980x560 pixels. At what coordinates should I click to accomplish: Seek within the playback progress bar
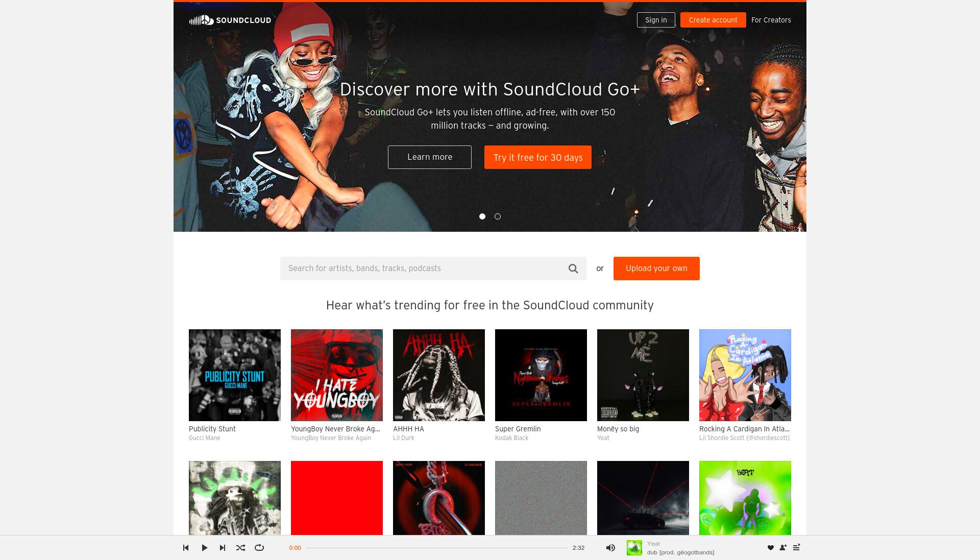437,548
